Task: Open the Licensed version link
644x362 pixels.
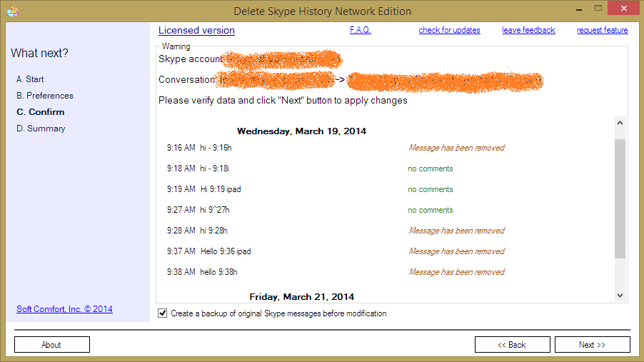Action: 196,31
